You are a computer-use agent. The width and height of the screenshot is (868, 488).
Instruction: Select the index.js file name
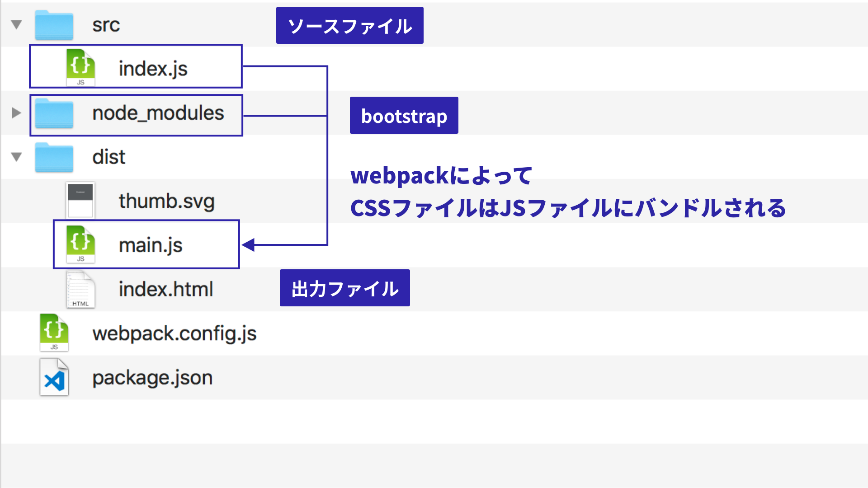[153, 69]
